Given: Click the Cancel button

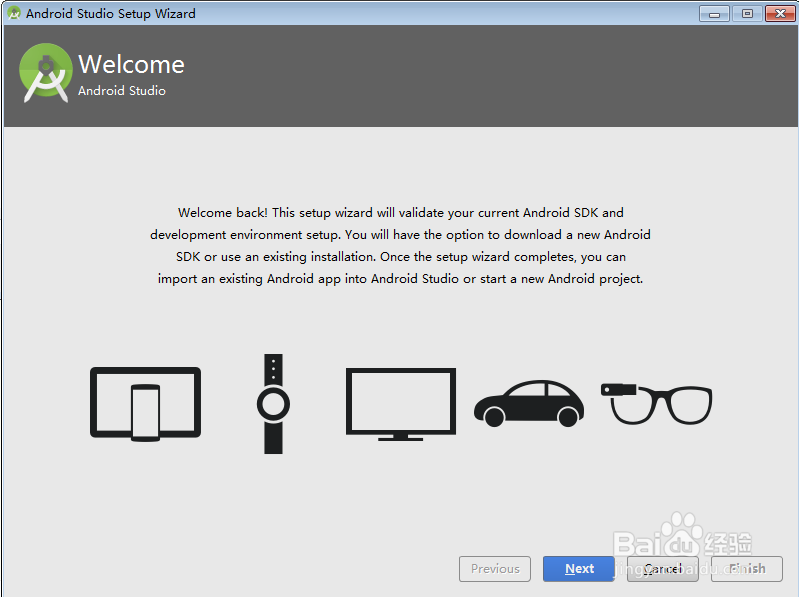Looking at the screenshot, I should 662,568.
